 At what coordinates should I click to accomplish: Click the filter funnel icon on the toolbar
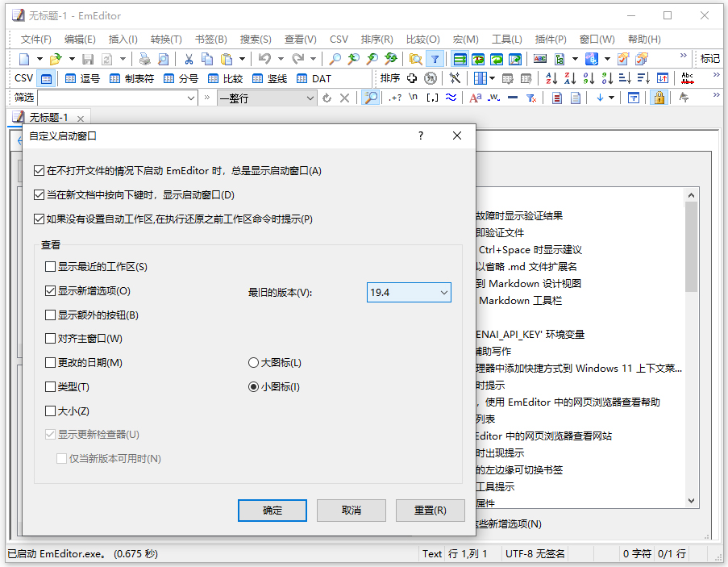pos(435,59)
